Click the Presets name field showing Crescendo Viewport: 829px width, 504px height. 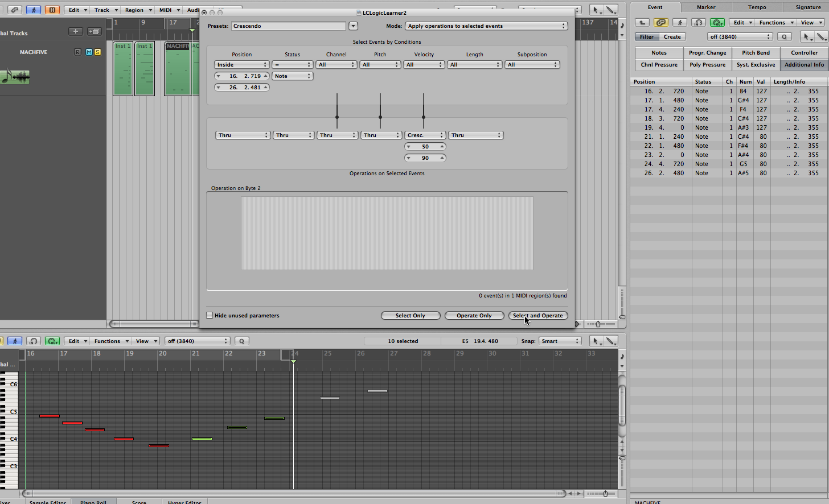point(288,26)
